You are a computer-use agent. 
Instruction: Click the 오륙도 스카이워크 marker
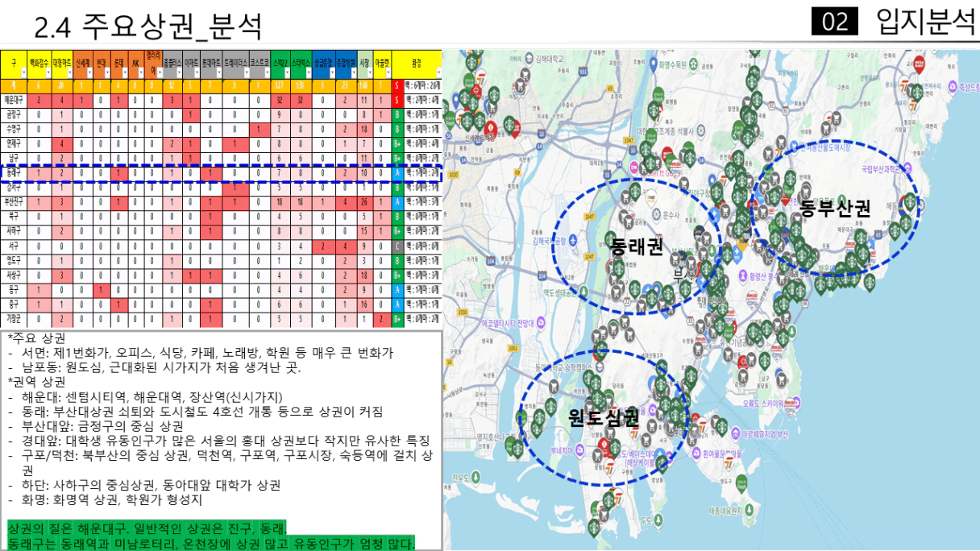(x=797, y=403)
